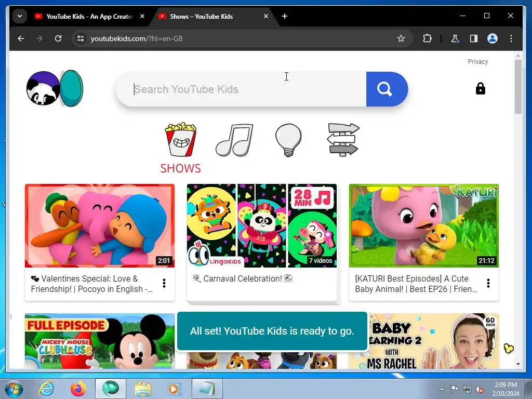Open the Music category notes icon
532x399 pixels.
click(234, 140)
